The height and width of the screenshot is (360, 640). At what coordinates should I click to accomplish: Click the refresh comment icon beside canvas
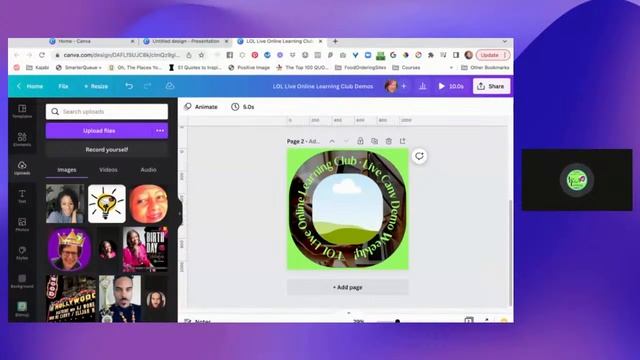click(x=419, y=156)
